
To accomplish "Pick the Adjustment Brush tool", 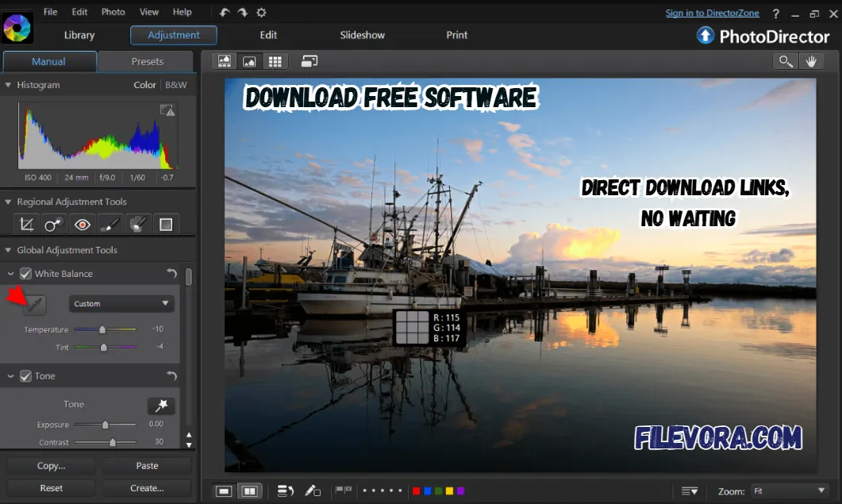I will coord(110,224).
